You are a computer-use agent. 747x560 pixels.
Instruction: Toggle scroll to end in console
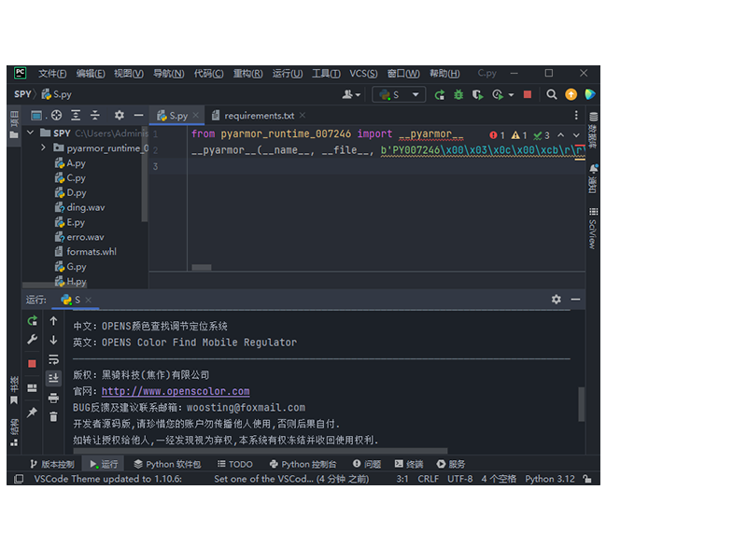53,378
